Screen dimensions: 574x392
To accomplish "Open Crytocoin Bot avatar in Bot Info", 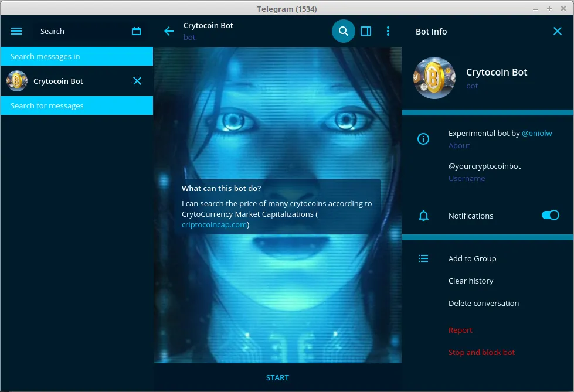I will pyautogui.click(x=434, y=77).
